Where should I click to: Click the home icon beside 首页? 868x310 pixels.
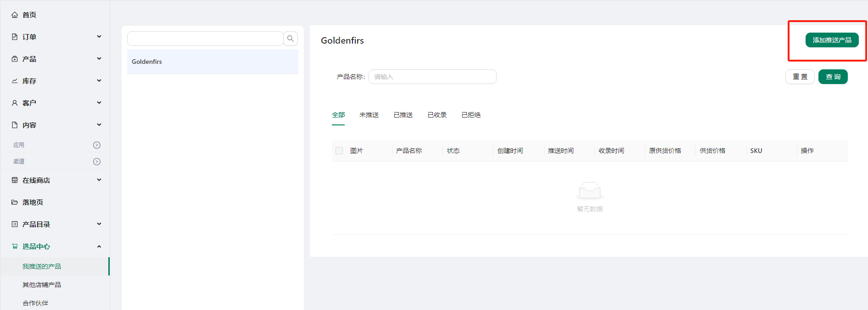15,15
